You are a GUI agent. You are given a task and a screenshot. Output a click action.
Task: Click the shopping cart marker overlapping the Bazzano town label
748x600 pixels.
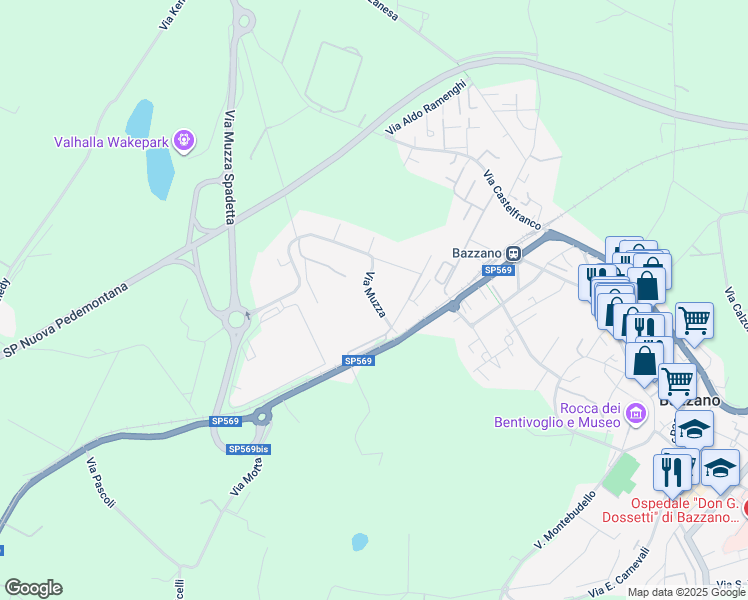(677, 383)
